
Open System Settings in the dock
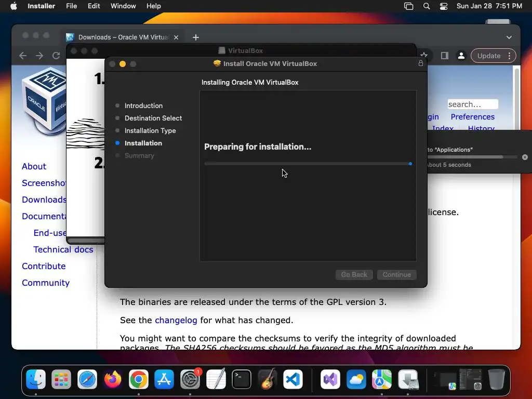190,379
